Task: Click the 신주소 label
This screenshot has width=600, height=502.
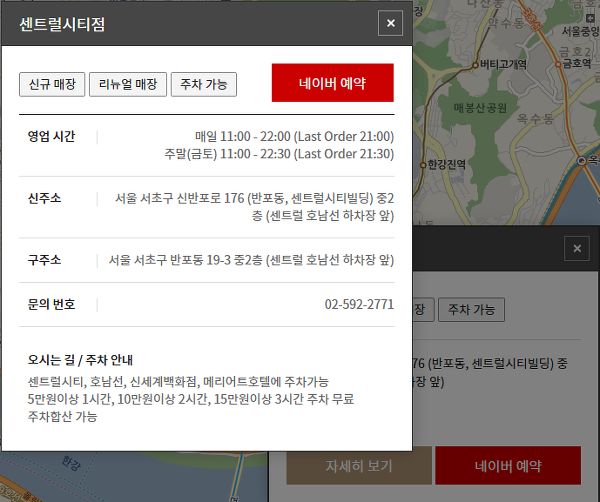Action: tap(44, 198)
